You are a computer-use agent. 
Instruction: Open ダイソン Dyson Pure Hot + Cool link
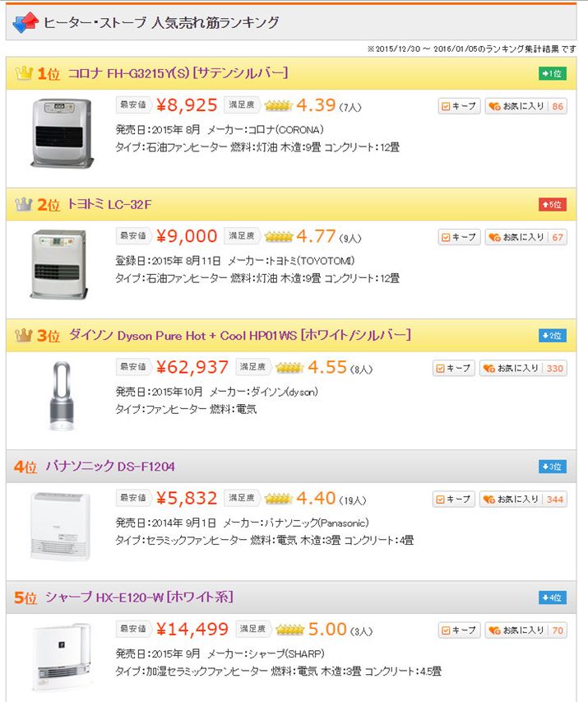pyautogui.click(x=239, y=335)
